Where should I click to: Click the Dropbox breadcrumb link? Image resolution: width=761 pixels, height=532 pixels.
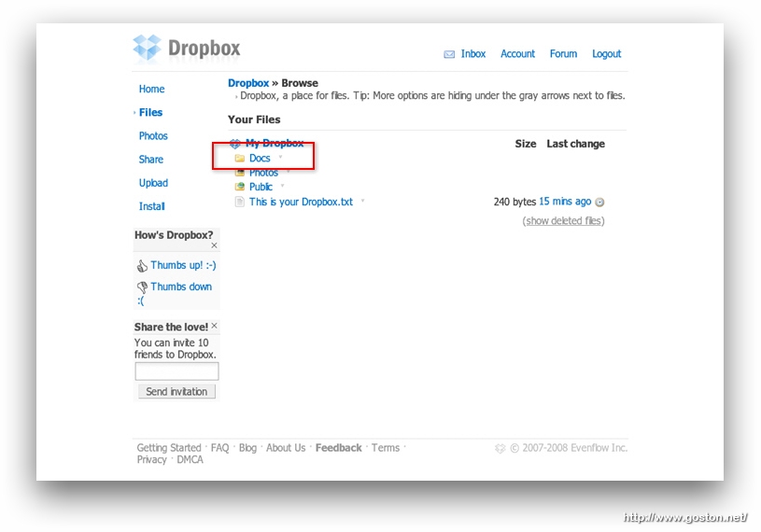coord(248,83)
